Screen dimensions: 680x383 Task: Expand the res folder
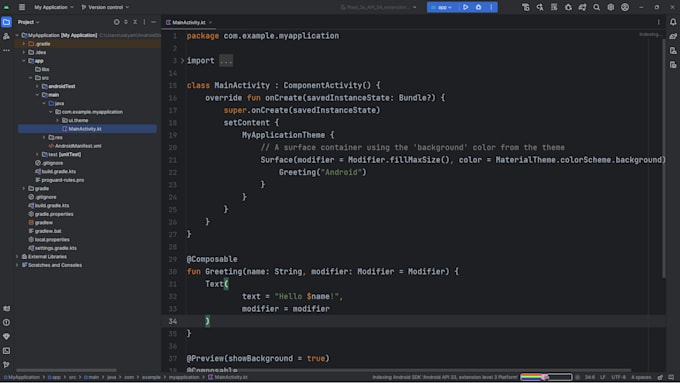pyautogui.click(x=44, y=137)
